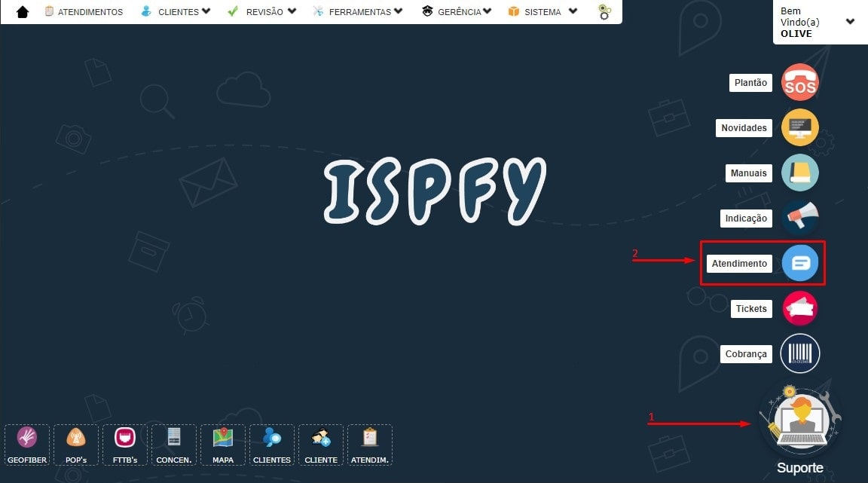Screen dimensions: 868x483
Task: Open the Atendimento chat bubble icon
Action: pyautogui.click(x=800, y=263)
